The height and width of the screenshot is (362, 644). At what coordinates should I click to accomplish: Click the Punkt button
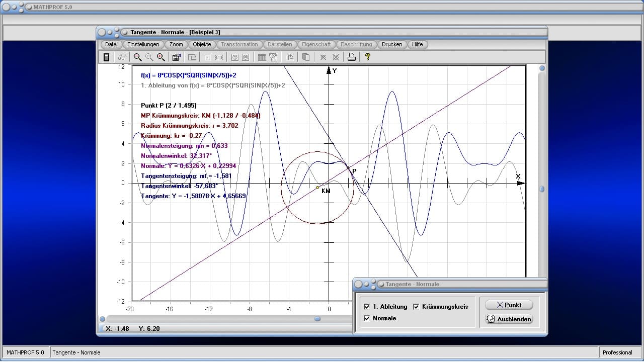pos(509,305)
